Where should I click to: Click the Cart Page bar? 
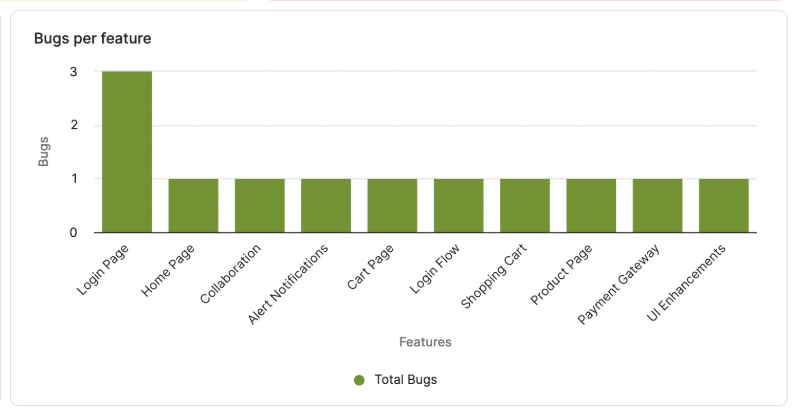click(x=392, y=206)
